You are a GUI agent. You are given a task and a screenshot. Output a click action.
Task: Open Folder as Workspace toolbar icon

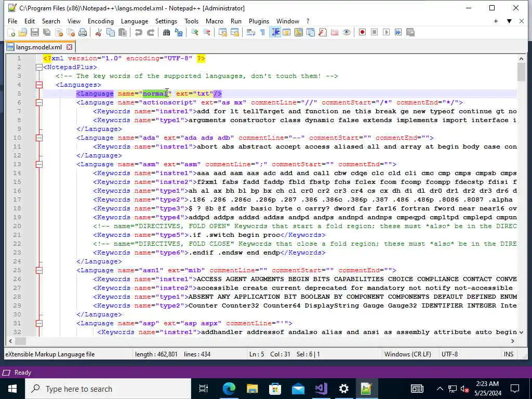(x=335, y=32)
